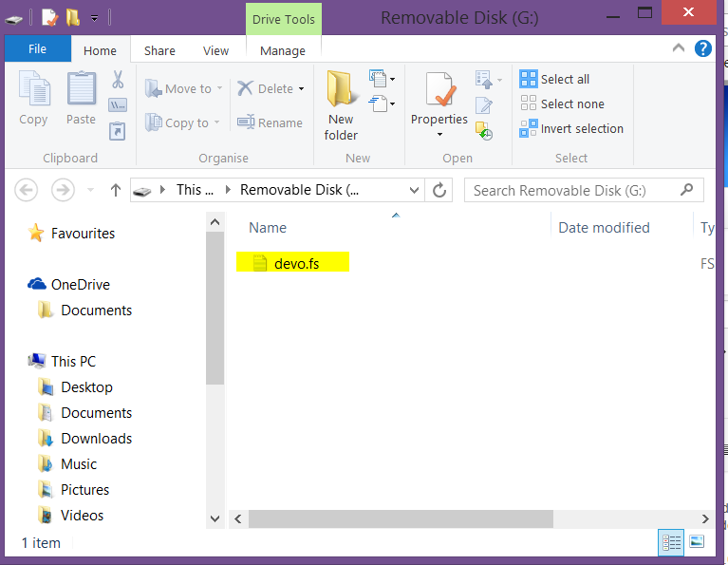This screenshot has height=565, width=728.
Task: Open Favourites in navigation pane
Action: [x=71, y=233]
